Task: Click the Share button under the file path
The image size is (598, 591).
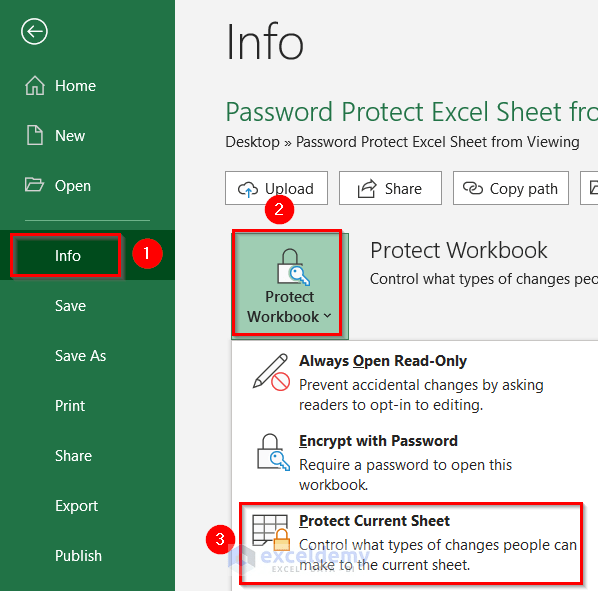Action: pos(391,188)
